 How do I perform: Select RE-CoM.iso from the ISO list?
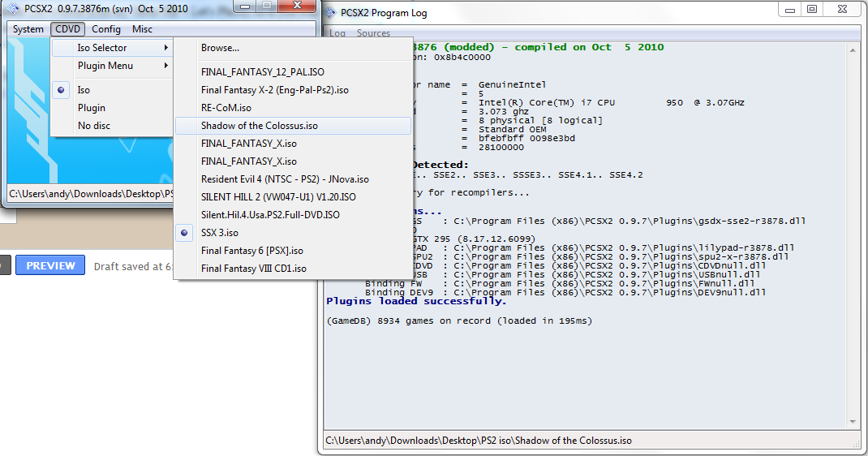click(x=294, y=108)
